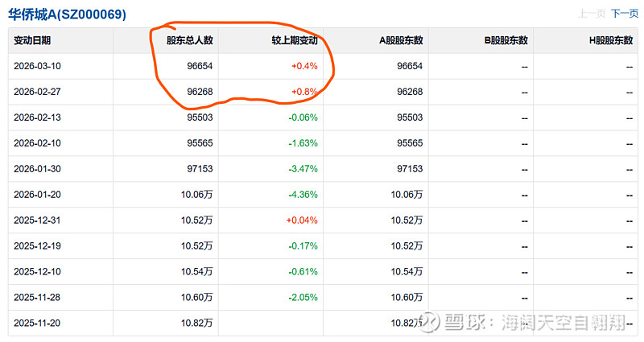Viewport: 644px width, 342px height.
Task: Select the 较上期变动 column header
Action: coord(295,40)
